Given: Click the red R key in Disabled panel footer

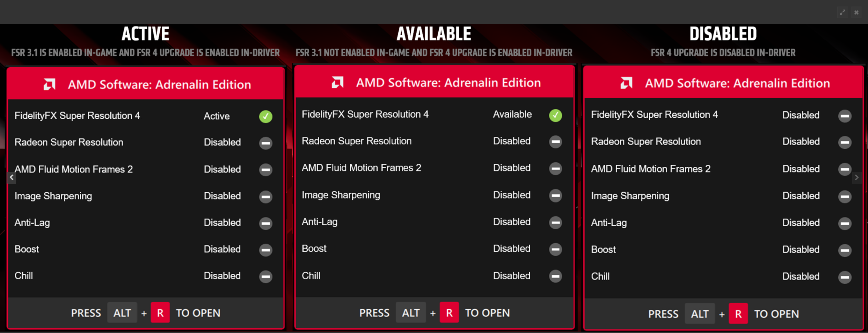Looking at the screenshot, I should tap(738, 313).
